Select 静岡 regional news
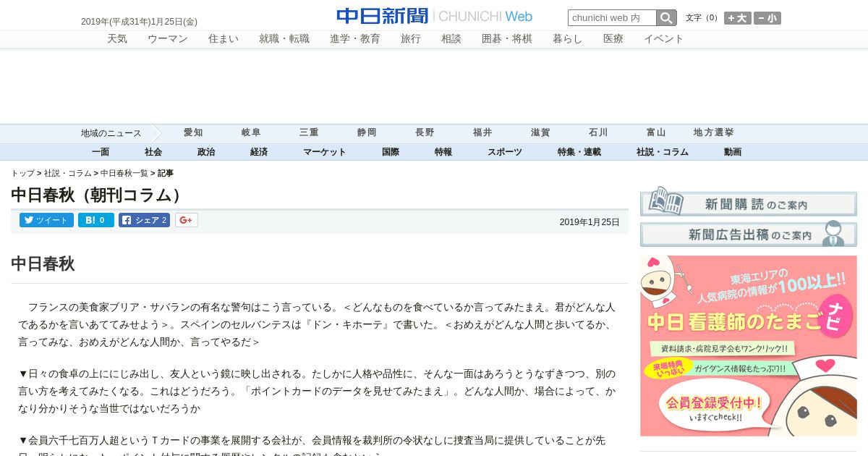 pos(367,133)
